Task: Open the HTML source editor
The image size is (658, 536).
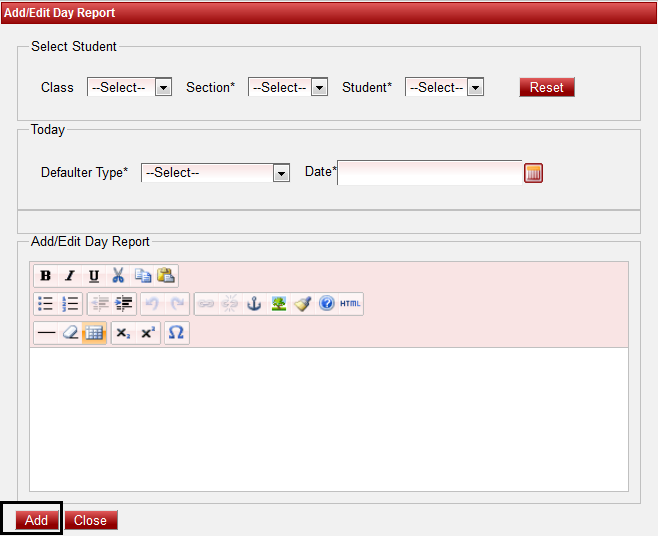Action: 351,304
